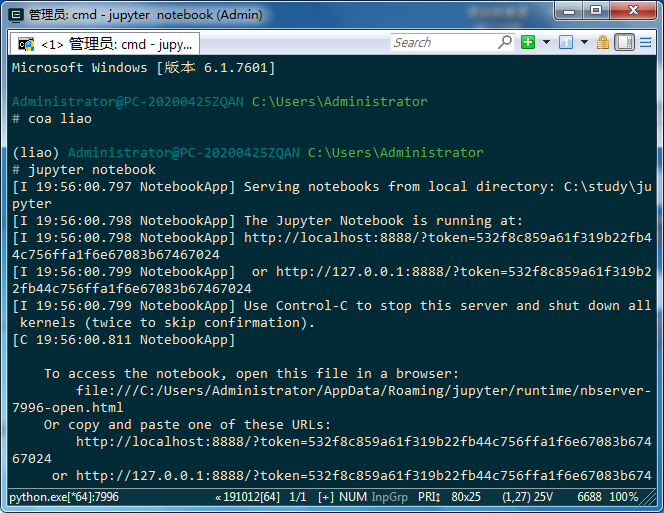The image size is (664, 513).
Task: Toggle NUM lock status indicator
Action: coord(353,497)
